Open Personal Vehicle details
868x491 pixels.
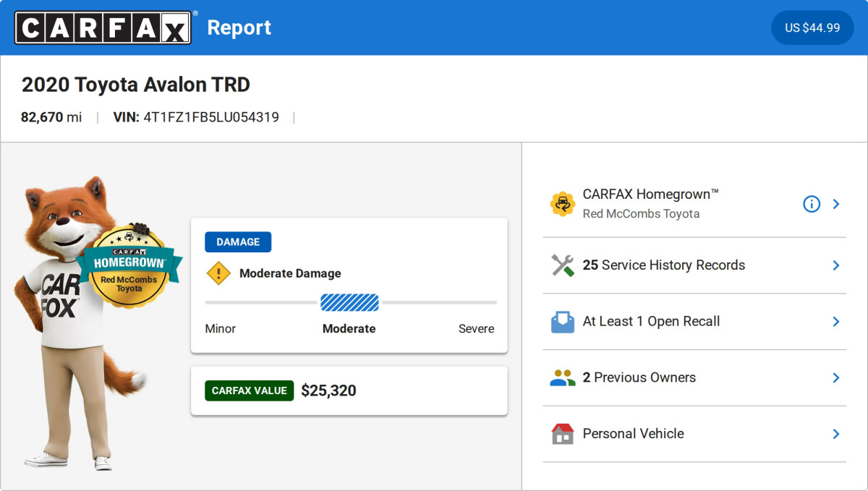tap(694, 434)
